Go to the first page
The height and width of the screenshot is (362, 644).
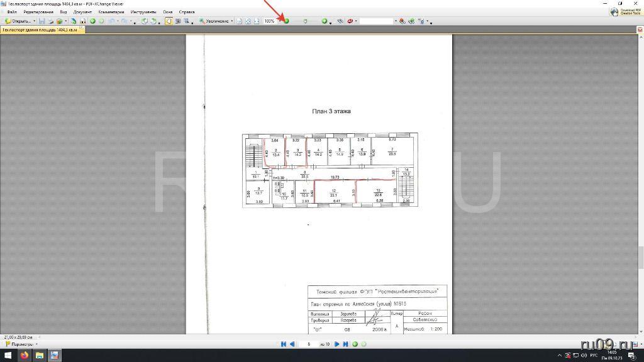tap(284, 344)
